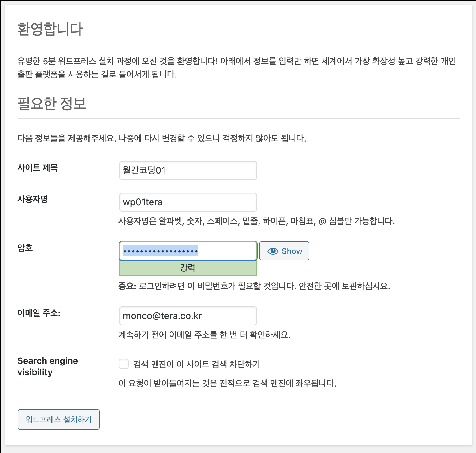Image resolution: width=476 pixels, height=453 pixels.
Task: Click the Show password button label
Action: pos(292,251)
